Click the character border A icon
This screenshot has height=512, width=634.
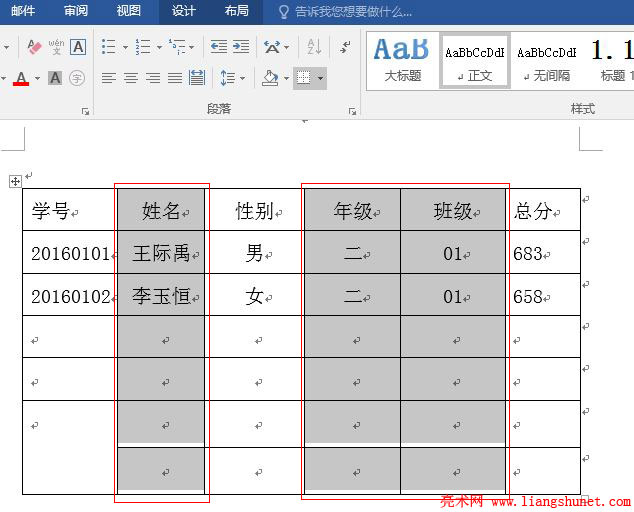[x=78, y=47]
